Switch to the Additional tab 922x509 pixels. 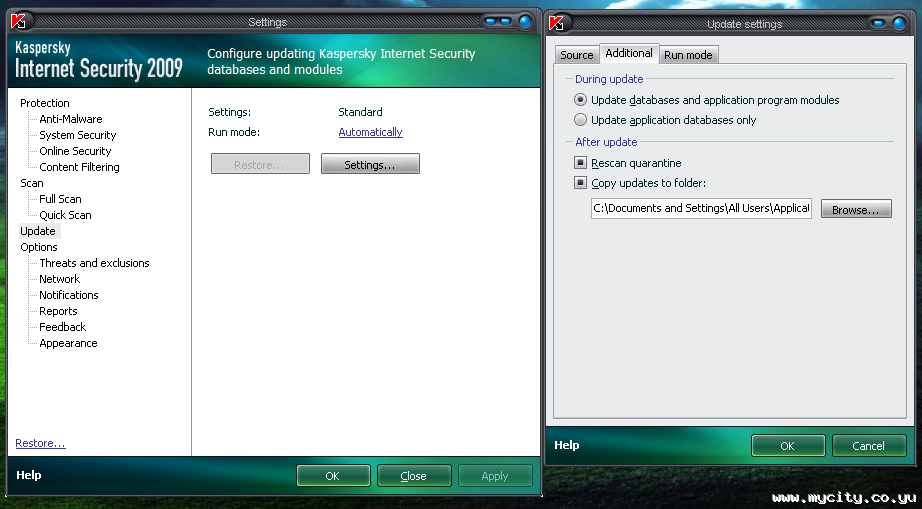pos(629,53)
